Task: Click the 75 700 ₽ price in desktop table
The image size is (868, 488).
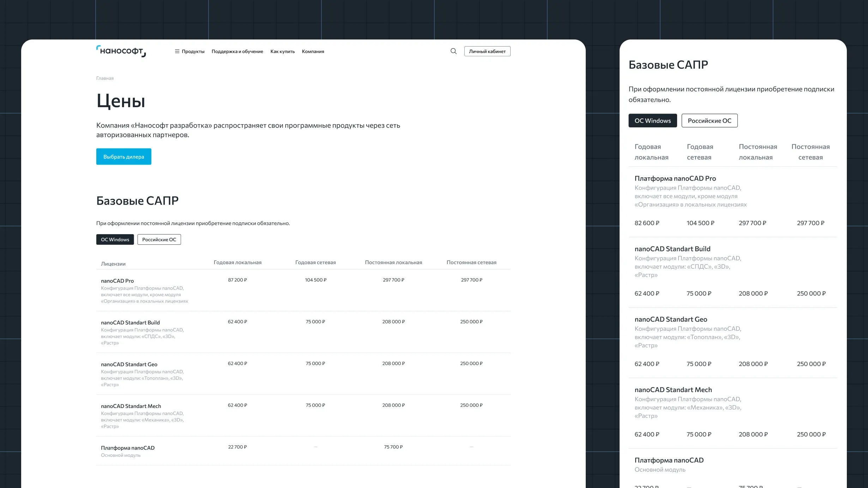Action: point(393,447)
